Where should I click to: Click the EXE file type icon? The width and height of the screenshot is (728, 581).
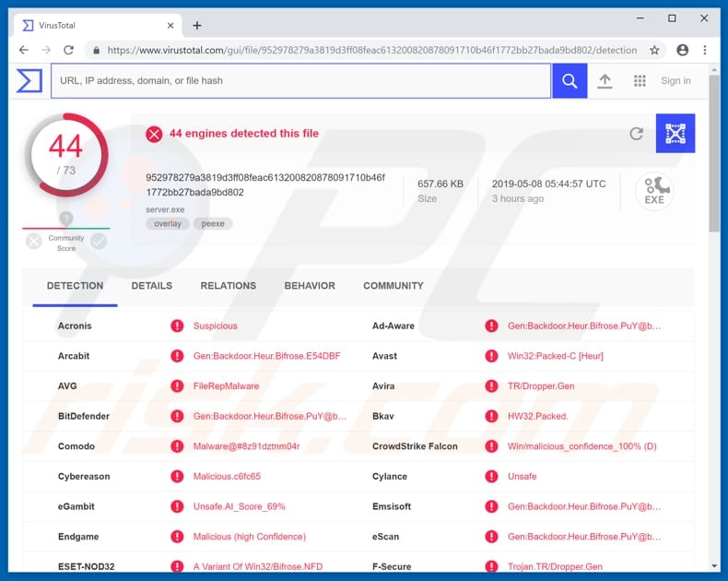coord(654,191)
